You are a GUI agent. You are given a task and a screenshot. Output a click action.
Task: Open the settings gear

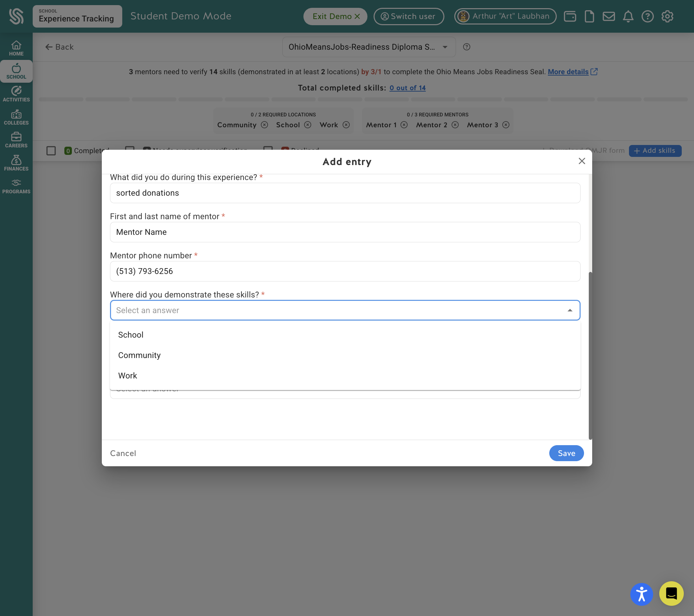tap(667, 16)
